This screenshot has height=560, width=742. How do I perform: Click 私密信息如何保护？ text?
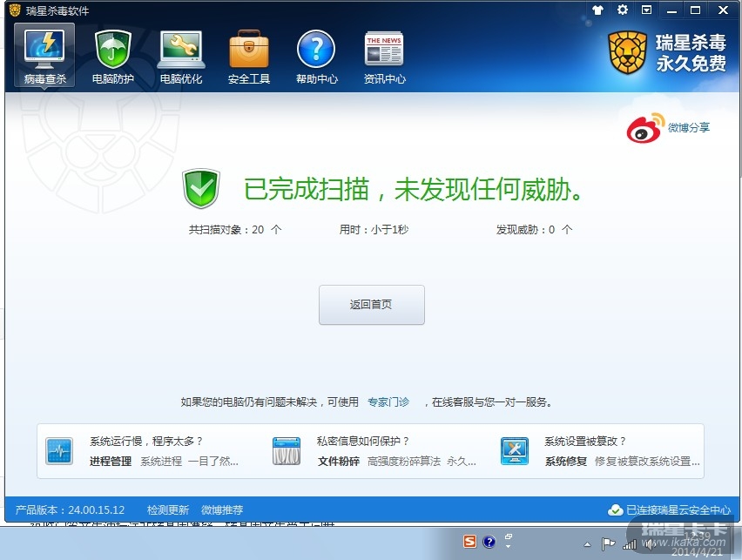click(x=363, y=442)
